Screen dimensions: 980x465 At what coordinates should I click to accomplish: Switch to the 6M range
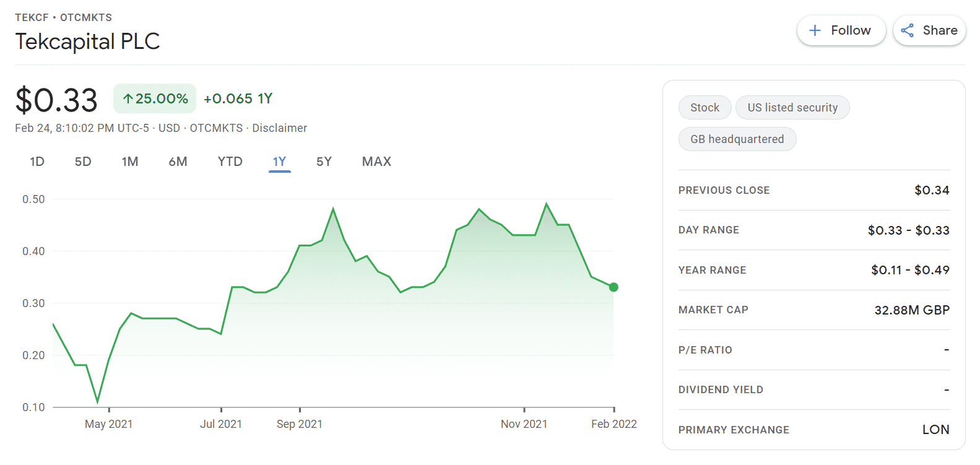(178, 162)
